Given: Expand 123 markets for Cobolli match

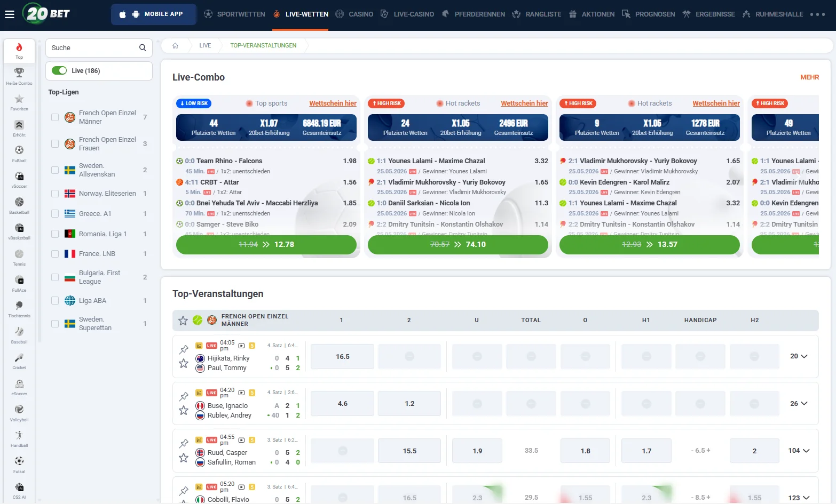Looking at the screenshot, I should pyautogui.click(x=799, y=498).
